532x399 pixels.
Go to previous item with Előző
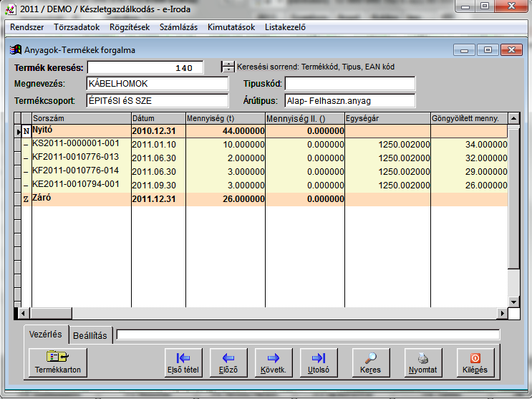point(228,362)
